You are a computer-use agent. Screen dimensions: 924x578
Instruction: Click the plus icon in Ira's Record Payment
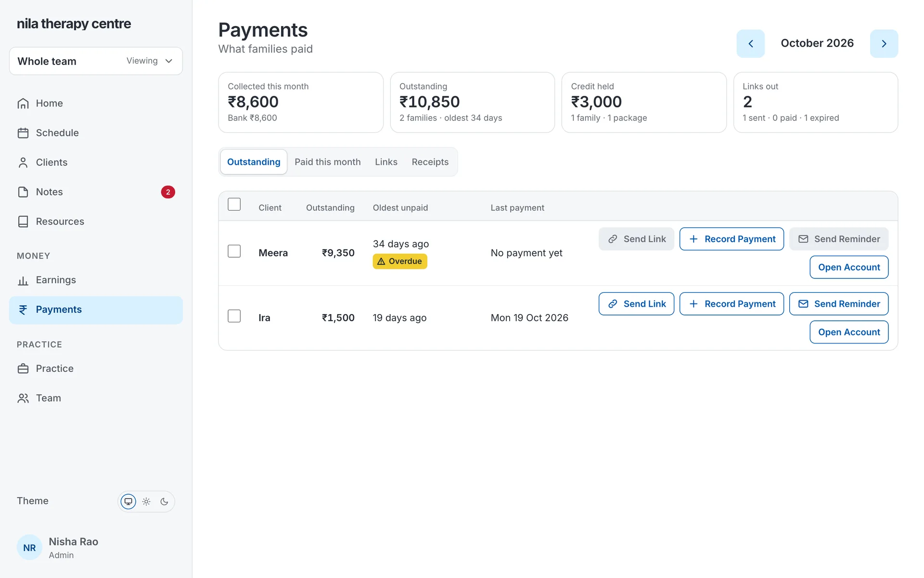pos(693,304)
